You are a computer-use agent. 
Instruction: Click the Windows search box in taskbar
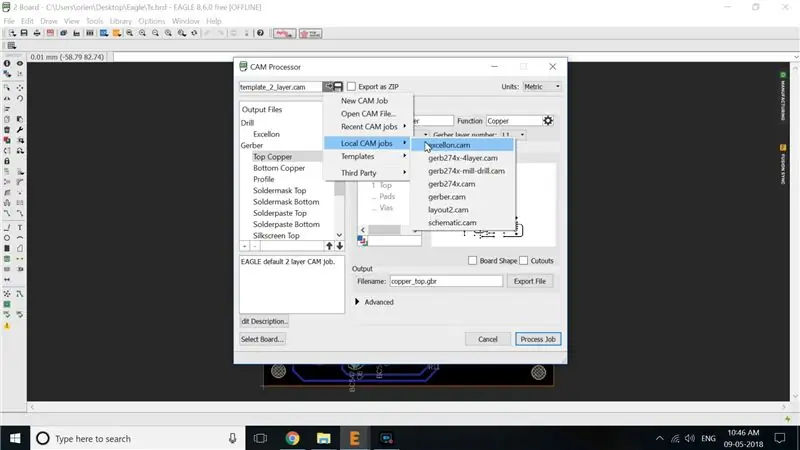pyautogui.click(x=138, y=438)
